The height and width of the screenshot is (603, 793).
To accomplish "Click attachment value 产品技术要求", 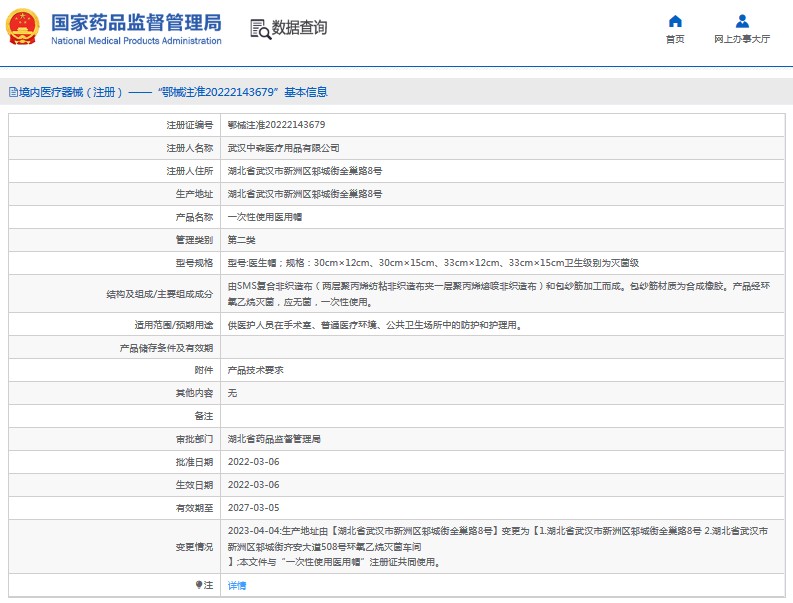I will [x=255, y=370].
